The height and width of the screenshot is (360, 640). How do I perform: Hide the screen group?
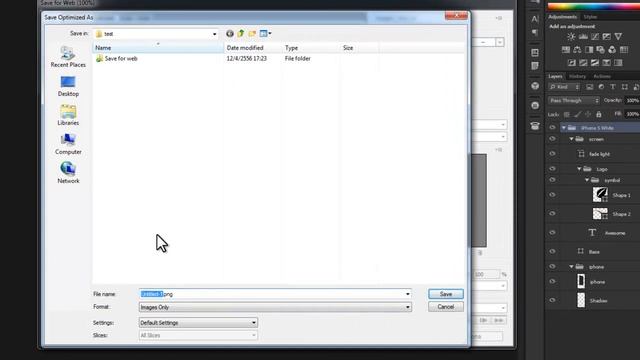click(552, 139)
